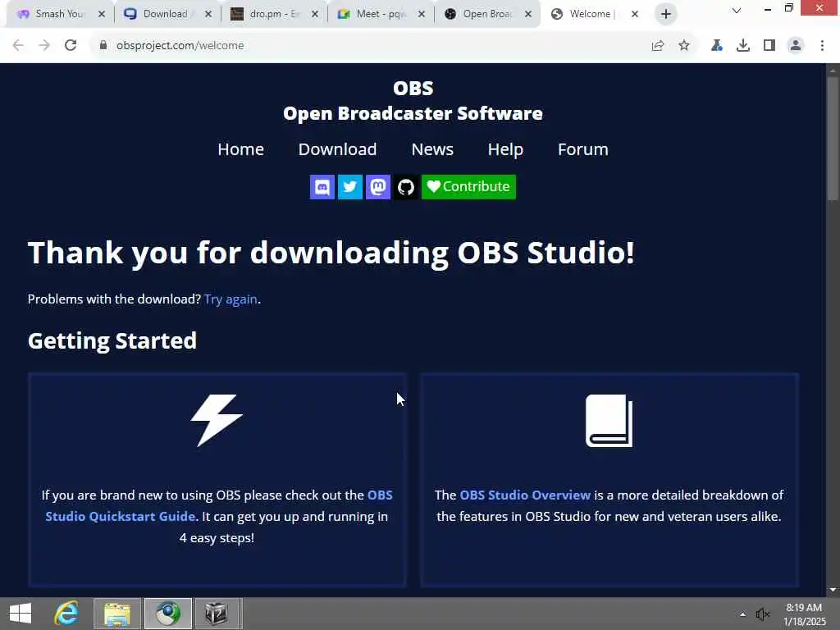The height and width of the screenshot is (630, 840).
Task: Reload the current page
Action: pyautogui.click(x=71, y=46)
